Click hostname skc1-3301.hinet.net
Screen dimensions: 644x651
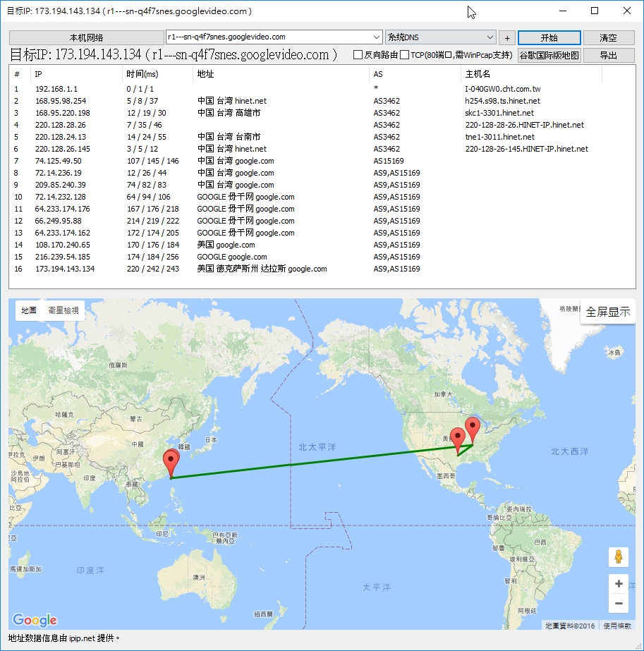pyautogui.click(x=499, y=113)
